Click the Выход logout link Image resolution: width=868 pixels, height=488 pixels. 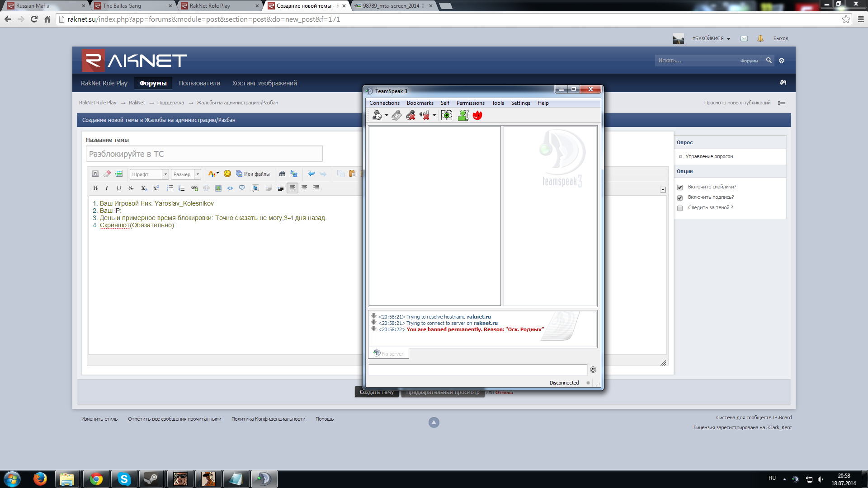(x=780, y=39)
